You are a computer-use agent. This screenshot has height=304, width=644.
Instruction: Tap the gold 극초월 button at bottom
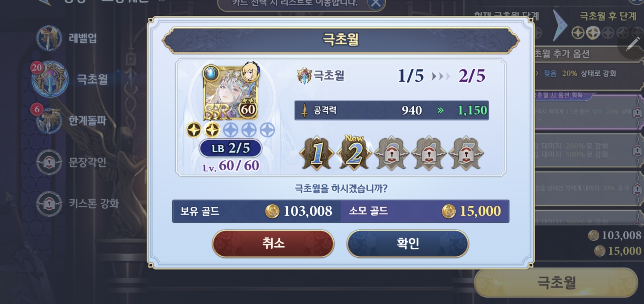pyautogui.click(x=556, y=282)
